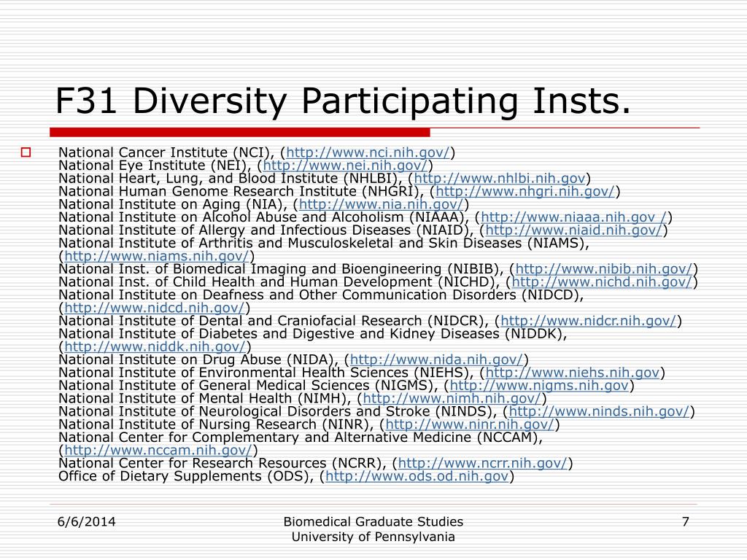Click "National Institute of Dental and Craniofacial Research"

tap(240, 321)
